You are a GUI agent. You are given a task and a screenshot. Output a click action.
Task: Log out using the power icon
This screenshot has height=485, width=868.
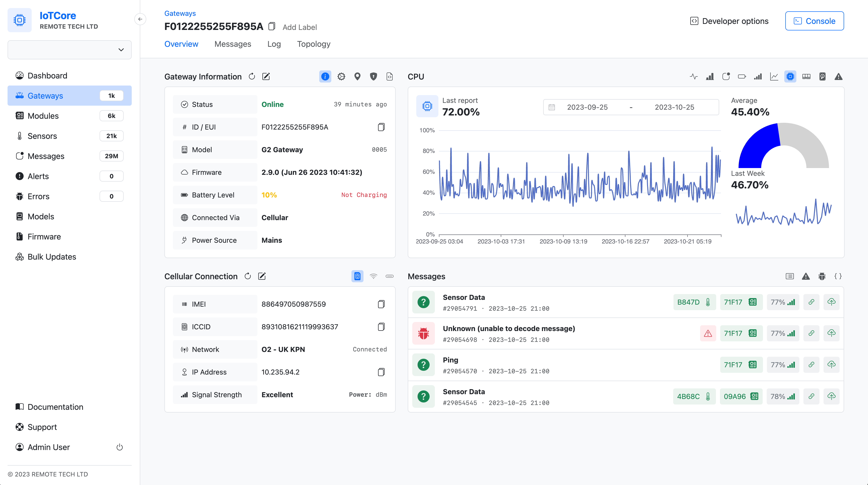[x=120, y=447]
